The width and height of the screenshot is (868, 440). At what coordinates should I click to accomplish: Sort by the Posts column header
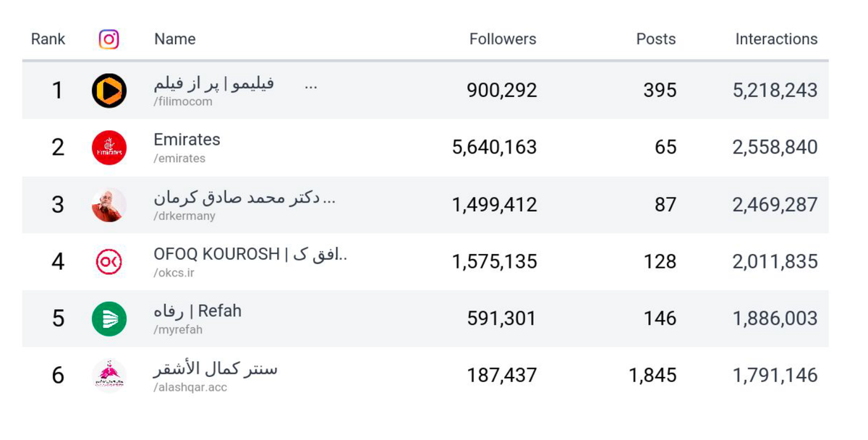[656, 39]
